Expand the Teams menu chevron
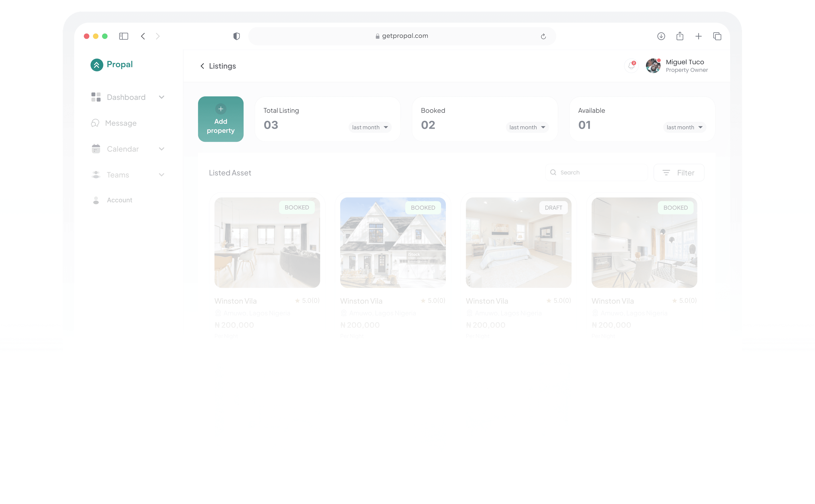Screen dimensions: 815x504 [162, 175]
